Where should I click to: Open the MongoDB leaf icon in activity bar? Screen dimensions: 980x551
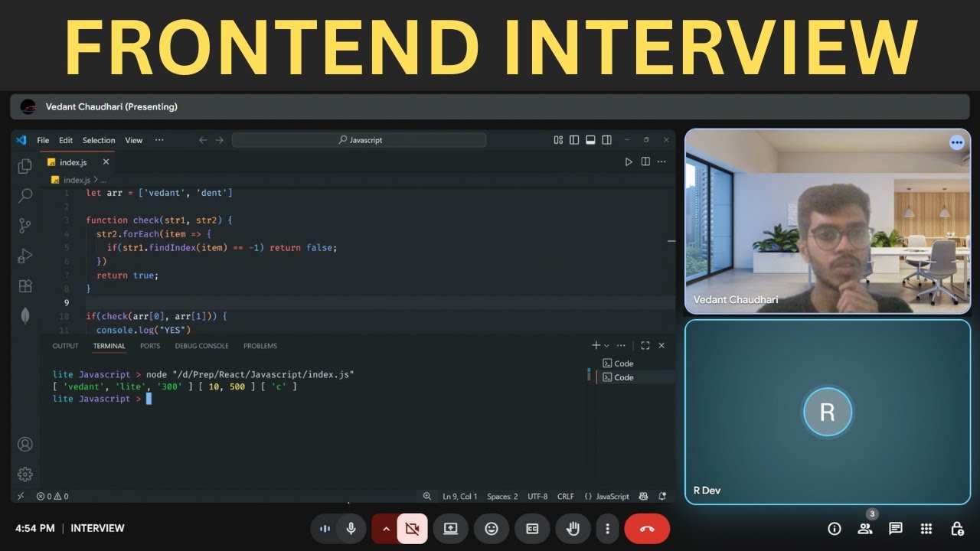coord(24,315)
